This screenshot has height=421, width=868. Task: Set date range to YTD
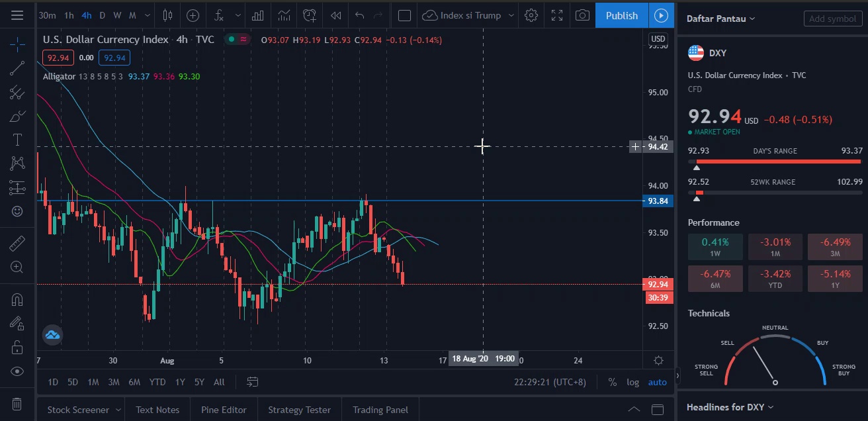(157, 382)
